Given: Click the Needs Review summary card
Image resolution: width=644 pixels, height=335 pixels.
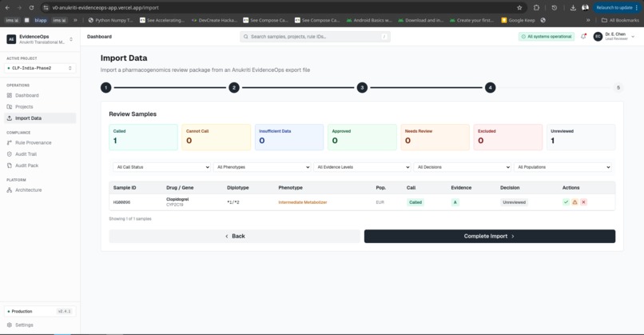Looking at the screenshot, I should [435, 138].
